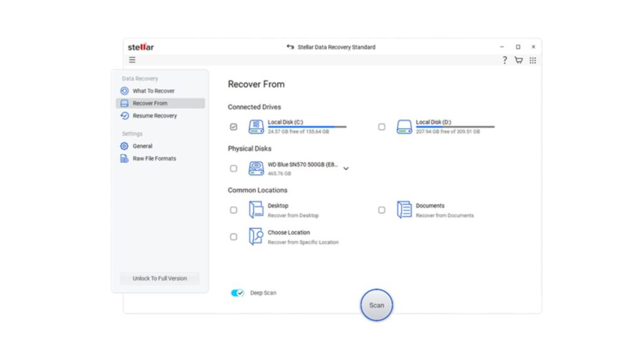Image resolution: width=644 pixels, height=363 pixels.
Task: Open the shopping cart buy icon
Action: [519, 60]
